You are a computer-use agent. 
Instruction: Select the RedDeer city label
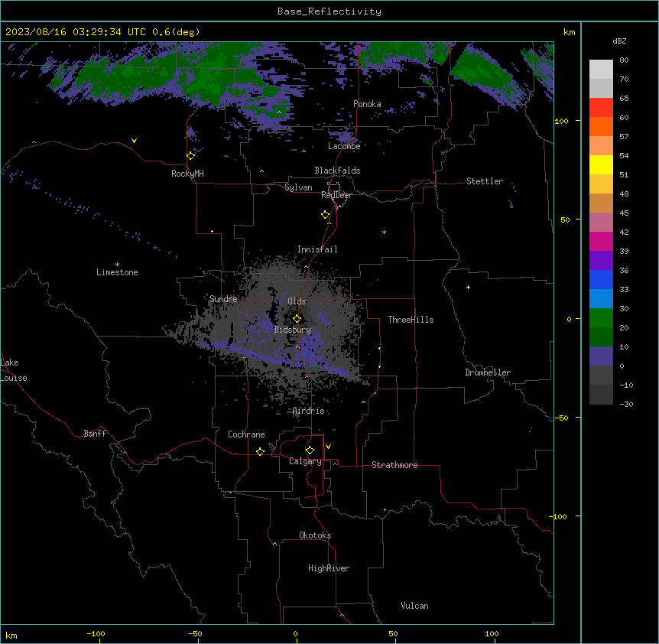click(x=336, y=195)
